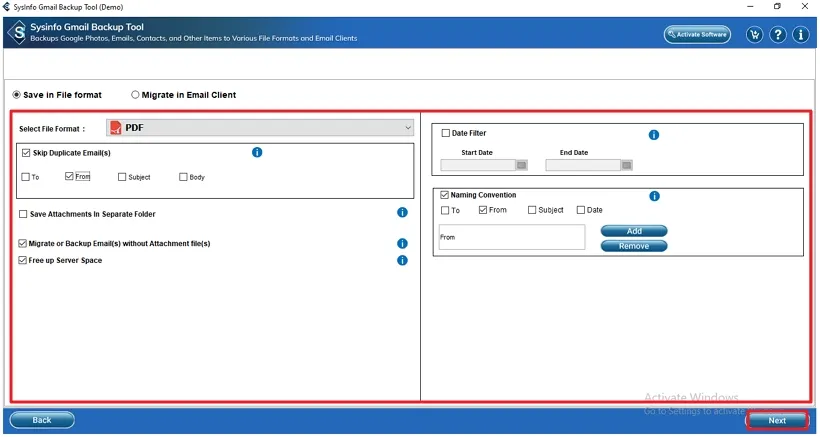The height and width of the screenshot is (437, 820).
Task: Open the help question mark icon
Action: (778, 35)
